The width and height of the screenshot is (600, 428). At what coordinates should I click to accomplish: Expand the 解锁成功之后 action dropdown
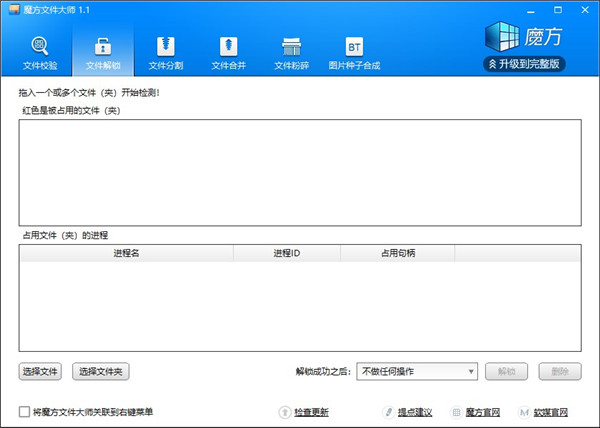pos(418,372)
